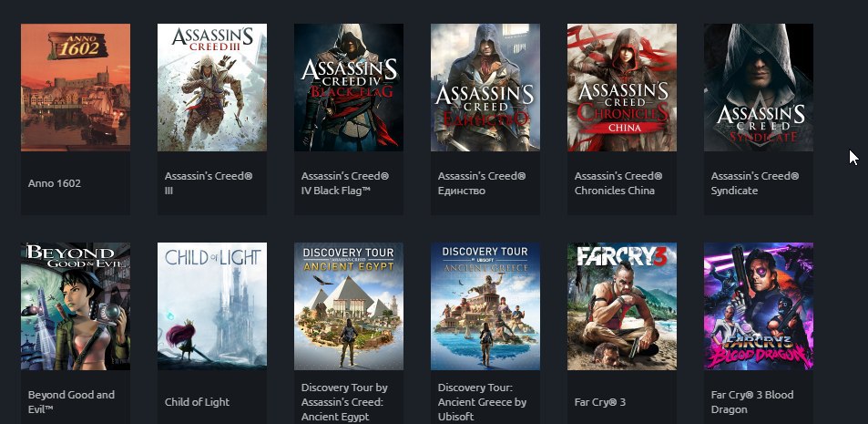Click the 'Assassin's Creed® III' title label
The height and width of the screenshot is (424, 868).
click(x=209, y=183)
